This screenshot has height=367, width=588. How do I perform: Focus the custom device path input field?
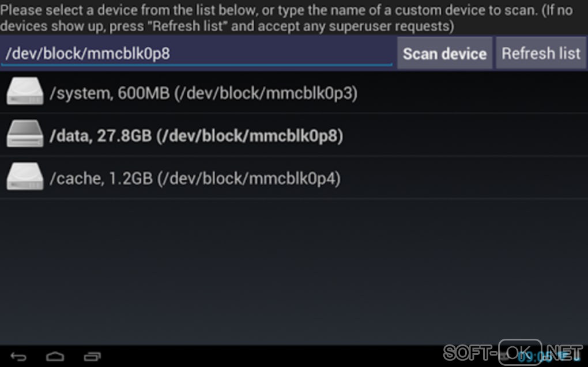pos(196,54)
